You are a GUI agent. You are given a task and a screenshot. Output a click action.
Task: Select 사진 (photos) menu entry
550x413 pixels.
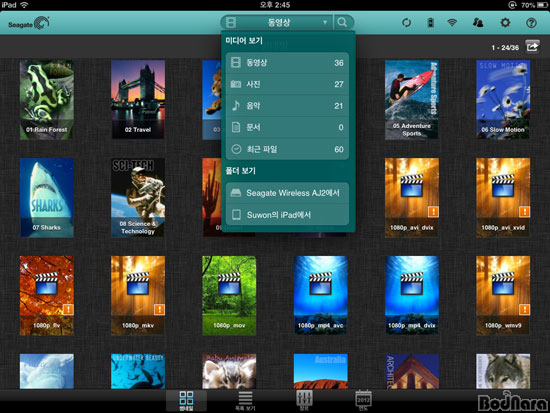pyautogui.click(x=287, y=84)
